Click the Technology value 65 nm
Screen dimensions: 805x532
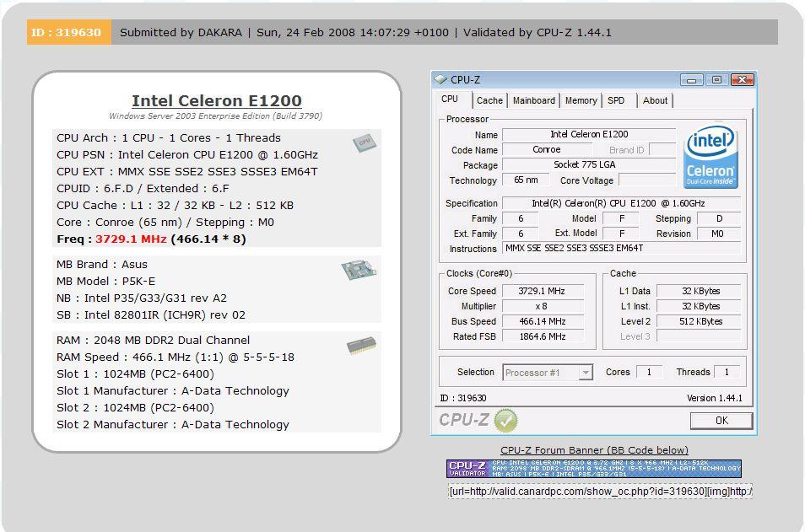pos(525,180)
